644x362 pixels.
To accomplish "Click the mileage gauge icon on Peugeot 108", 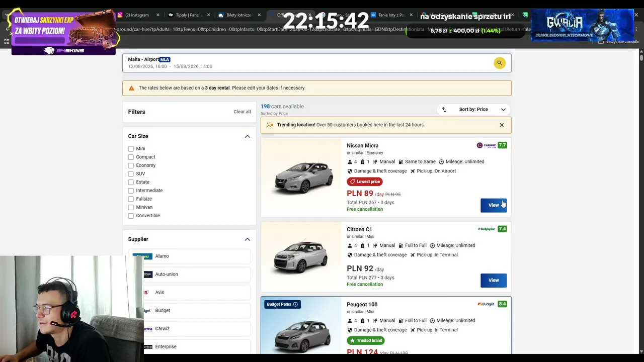I will pyautogui.click(x=432, y=321).
